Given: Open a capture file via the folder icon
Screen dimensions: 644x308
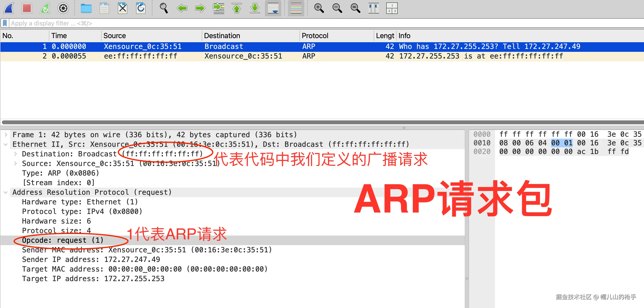Looking at the screenshot, I should click(x=86, y=8).
